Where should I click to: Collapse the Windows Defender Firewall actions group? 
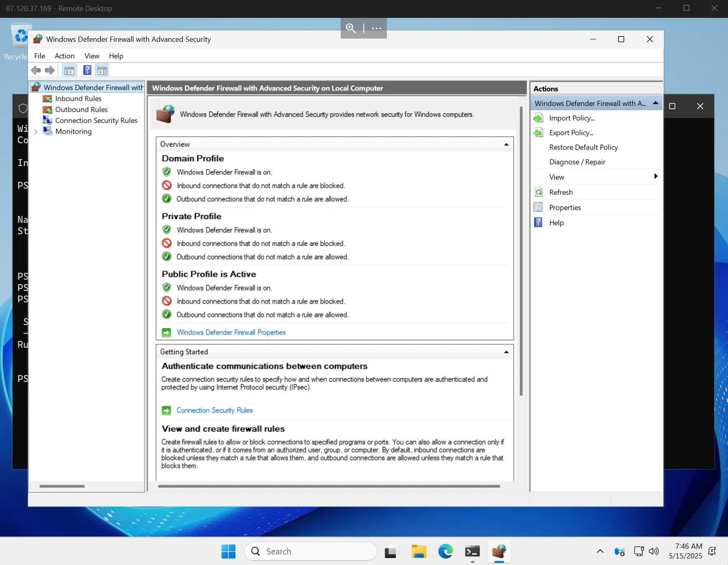pos(655,103)
